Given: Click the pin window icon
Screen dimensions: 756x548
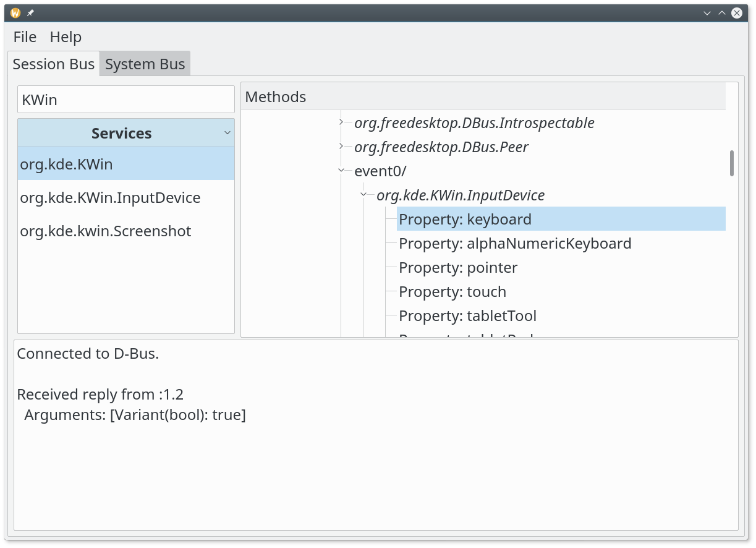Looking at the screenshot, I should 30,13.
